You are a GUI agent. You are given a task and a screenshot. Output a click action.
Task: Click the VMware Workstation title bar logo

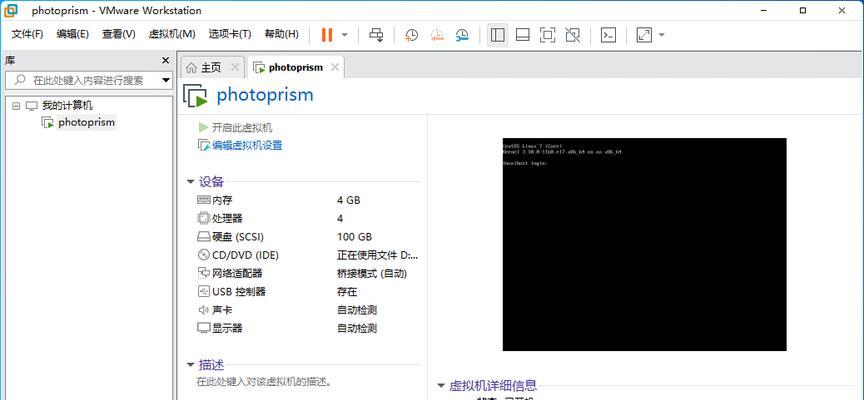click(x=10, y=10)
